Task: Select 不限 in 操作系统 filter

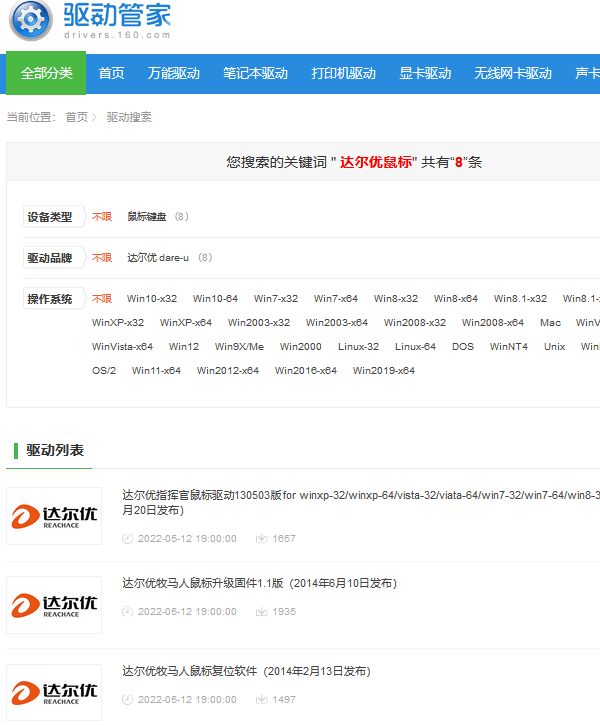Action: 102,299
